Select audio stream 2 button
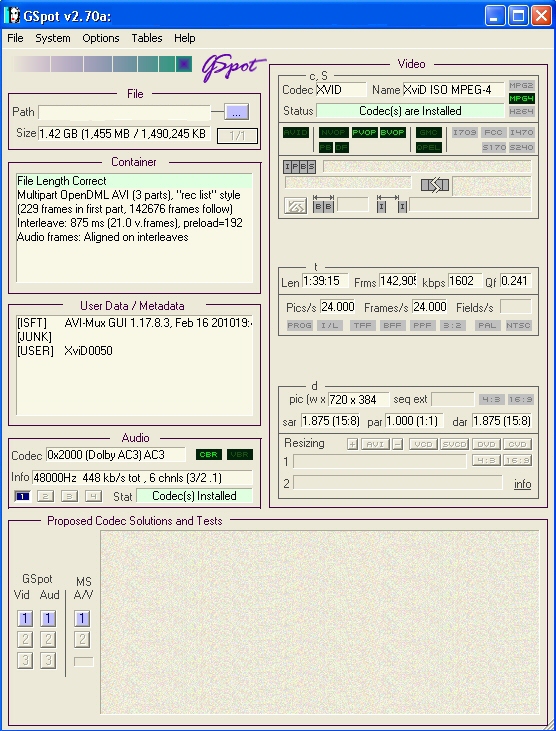 45,496
